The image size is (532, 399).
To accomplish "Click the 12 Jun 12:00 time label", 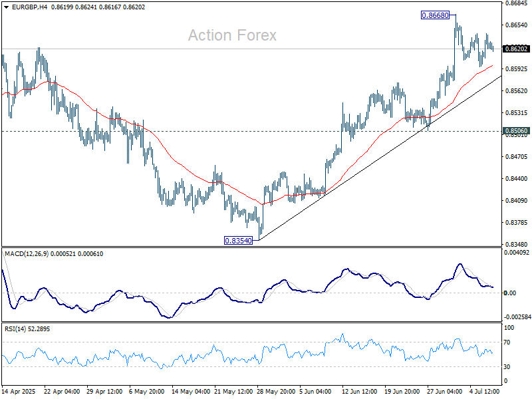I will tap(359, 391).
